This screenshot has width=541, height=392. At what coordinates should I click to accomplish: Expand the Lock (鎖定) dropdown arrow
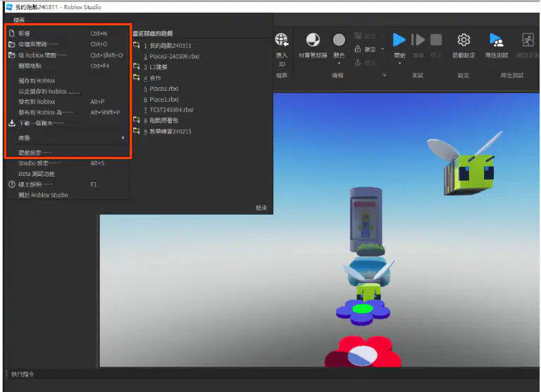[383, 49]
